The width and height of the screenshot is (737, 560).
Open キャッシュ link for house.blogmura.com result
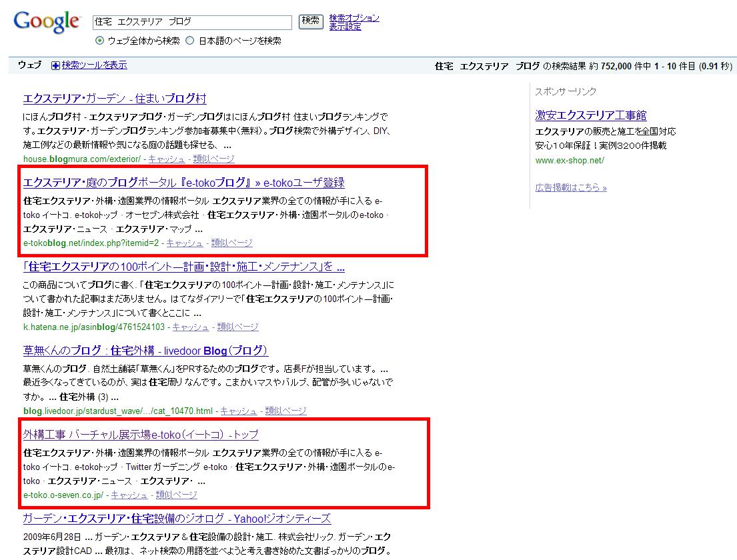(167, 159)
